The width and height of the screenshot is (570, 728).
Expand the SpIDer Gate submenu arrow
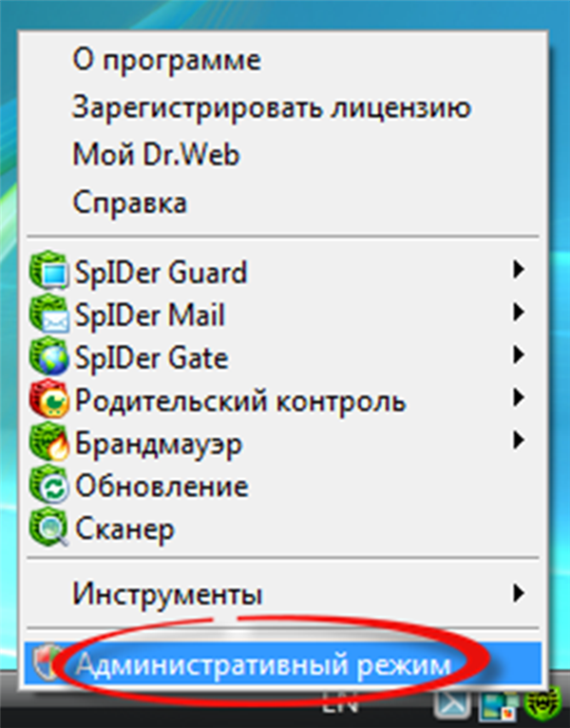[519, 355]
